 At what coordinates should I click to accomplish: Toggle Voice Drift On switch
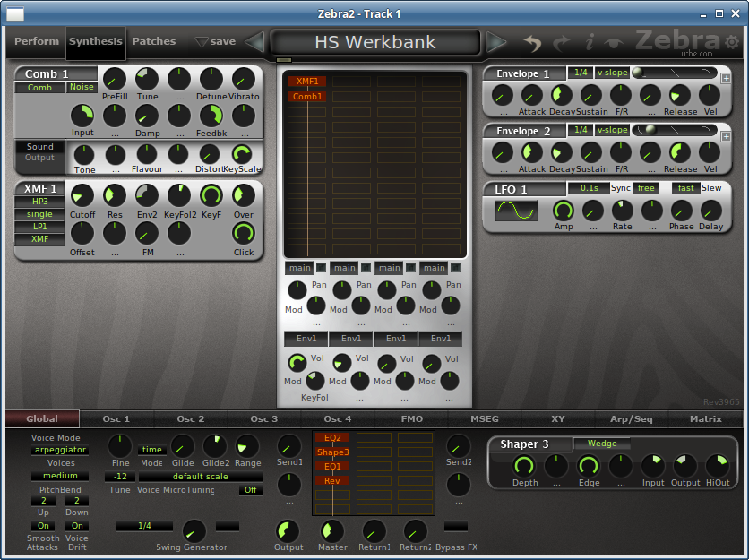coord(77,526)
